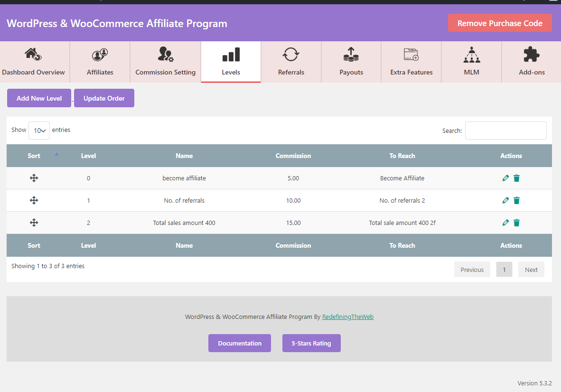Go to Commission Setting tab

[165, 62]
